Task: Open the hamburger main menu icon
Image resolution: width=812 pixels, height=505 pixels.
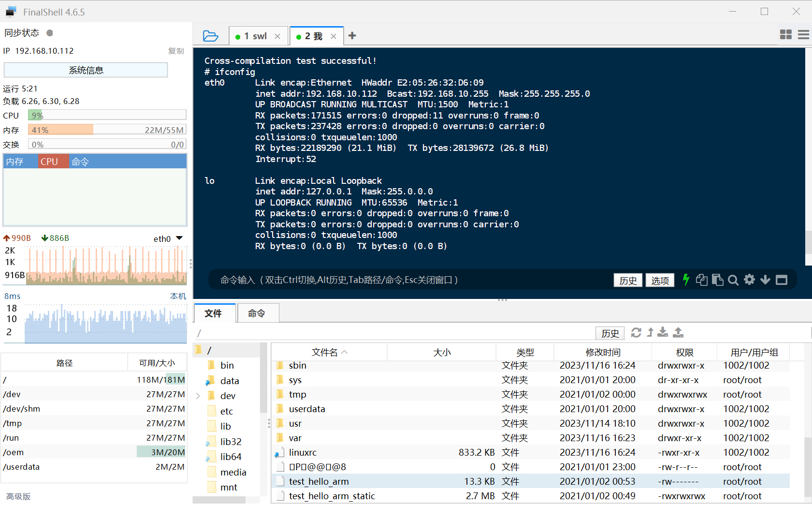Action: point(803,34)
